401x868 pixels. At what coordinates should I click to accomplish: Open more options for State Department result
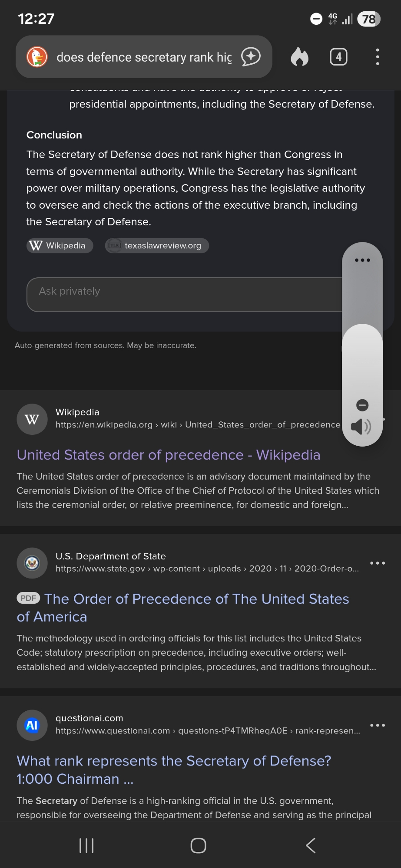point(377,563)
